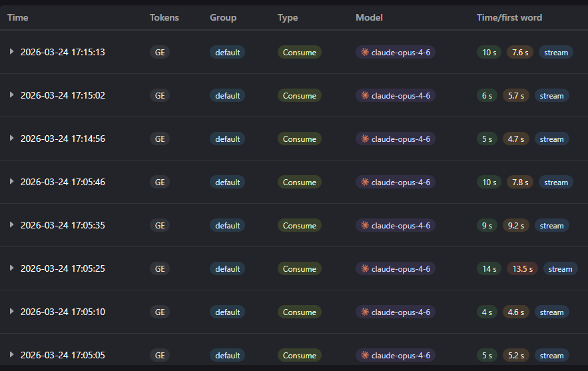Image resolution: width=588 pixels, height=371 pixels.
Task: Expand the 17:14:56 log row
Action: point(11,139)
